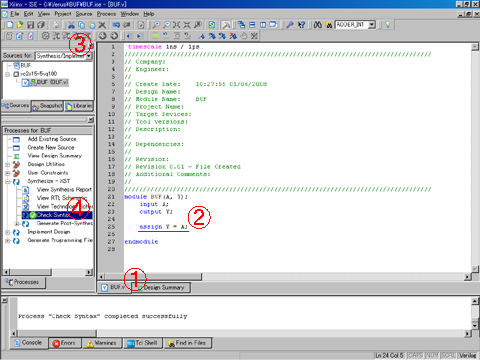This screenshot has width=480, height=360.
Task: Select Create New Source process
Action: coord(51,148)
